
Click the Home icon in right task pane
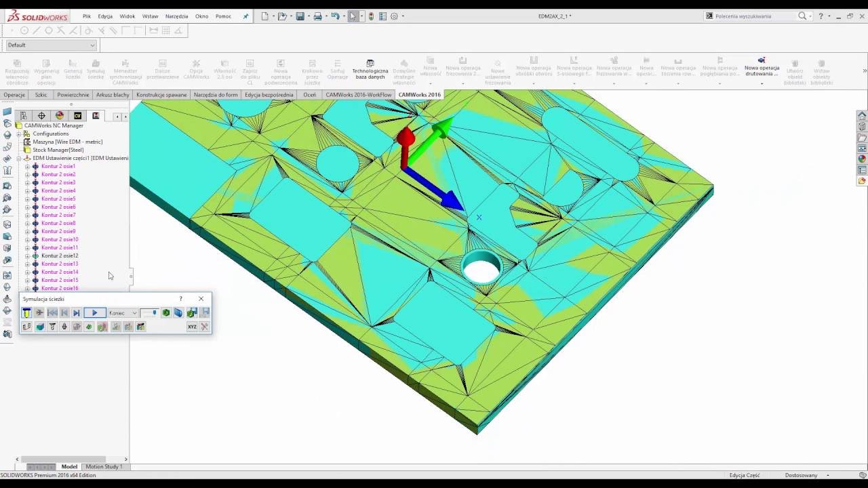pyautogui.click(x=862, y=116)
